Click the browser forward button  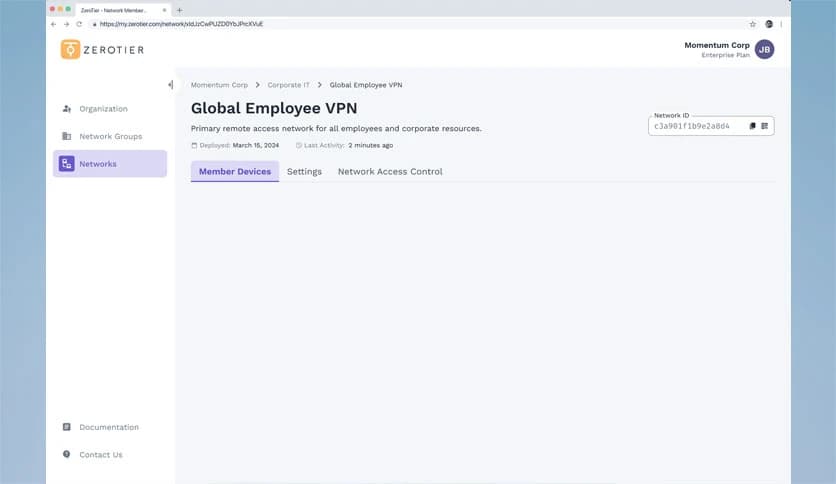click(66, 24)
